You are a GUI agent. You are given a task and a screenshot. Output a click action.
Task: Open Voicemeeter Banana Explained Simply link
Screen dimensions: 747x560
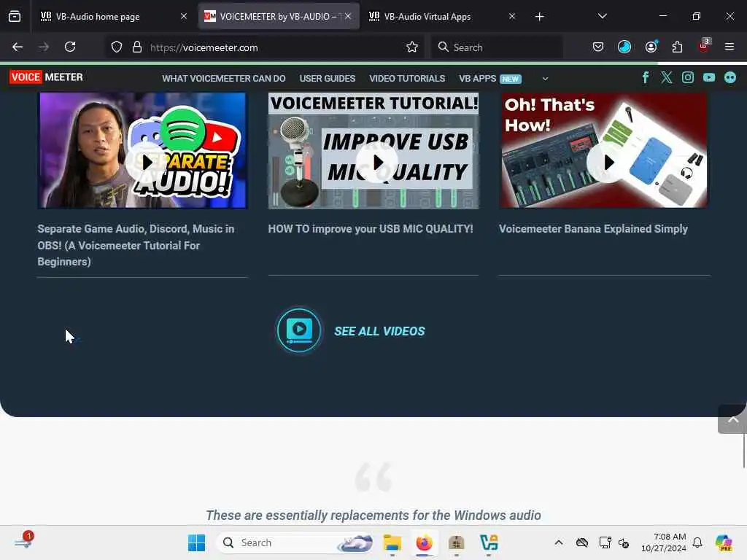pos(593,229)
